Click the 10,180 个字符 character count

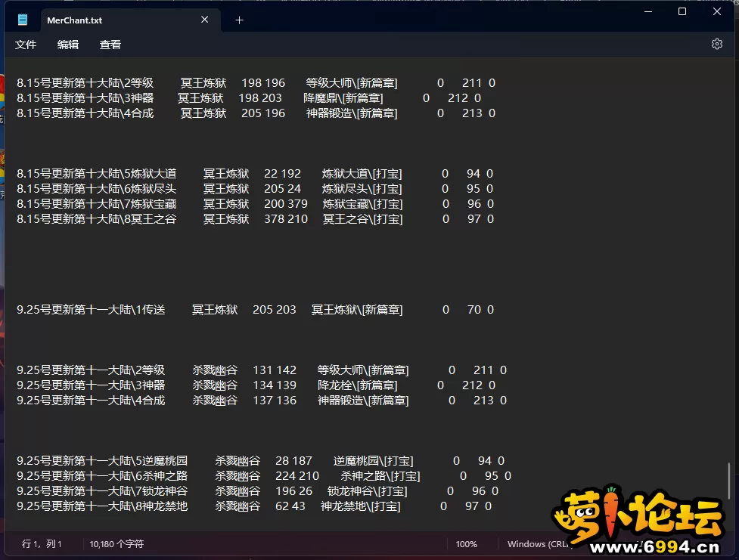116,544
